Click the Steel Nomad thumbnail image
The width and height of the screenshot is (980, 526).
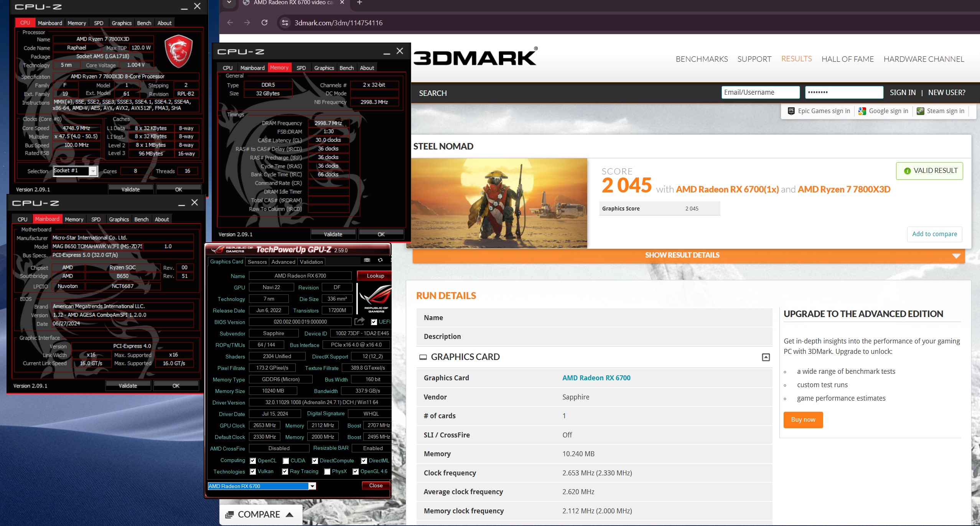499,203
